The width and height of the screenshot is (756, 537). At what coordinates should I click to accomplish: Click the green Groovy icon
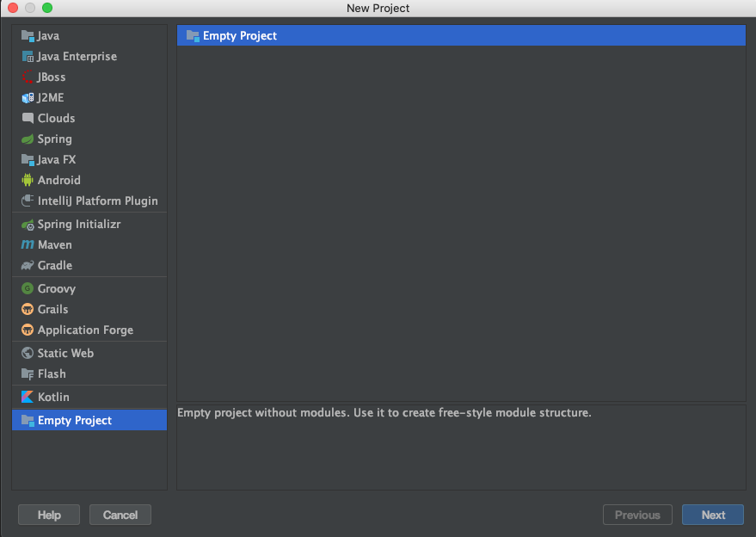pos(28,288)
